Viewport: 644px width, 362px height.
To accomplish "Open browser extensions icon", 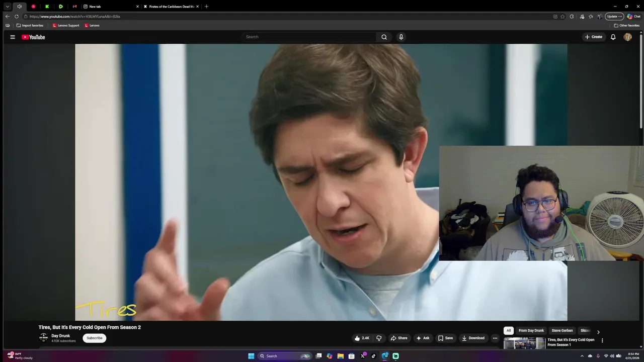I will pyautogui.click(x=572, y=16).
